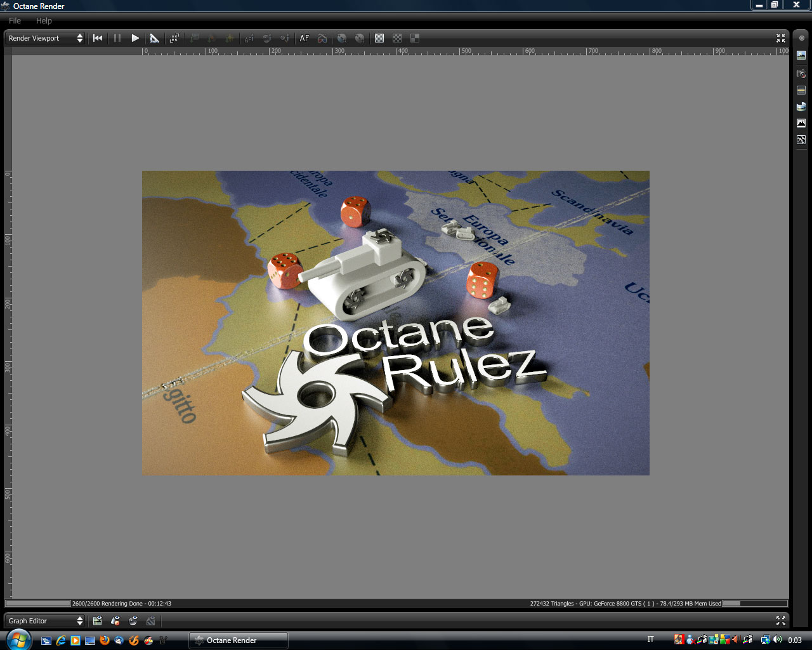812x650 pixels.
Task: Maximize the Graph Editor panel
Action: coord(781,621)
